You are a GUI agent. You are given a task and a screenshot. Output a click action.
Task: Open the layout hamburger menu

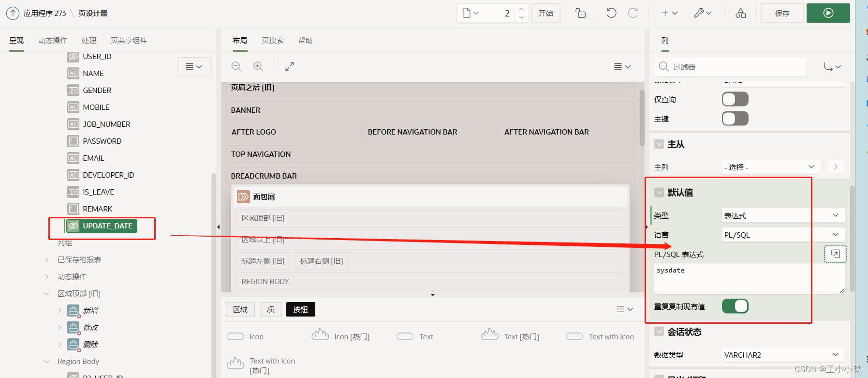click(x=622, y=66)
